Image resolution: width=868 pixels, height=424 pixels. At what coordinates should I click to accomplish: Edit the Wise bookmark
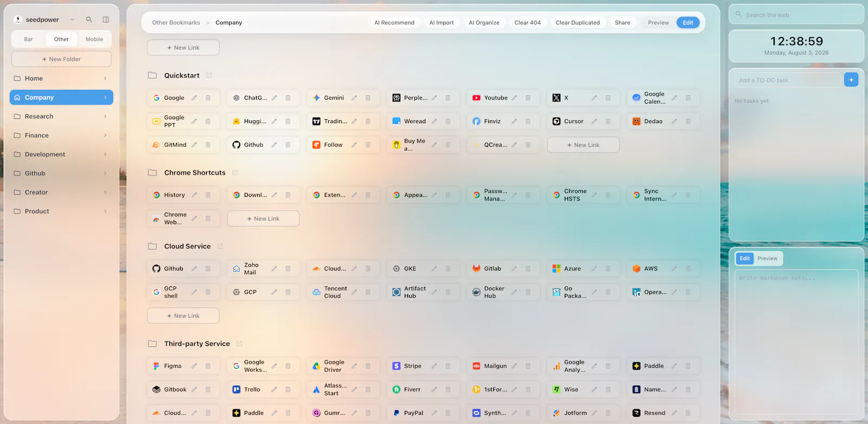594,390
